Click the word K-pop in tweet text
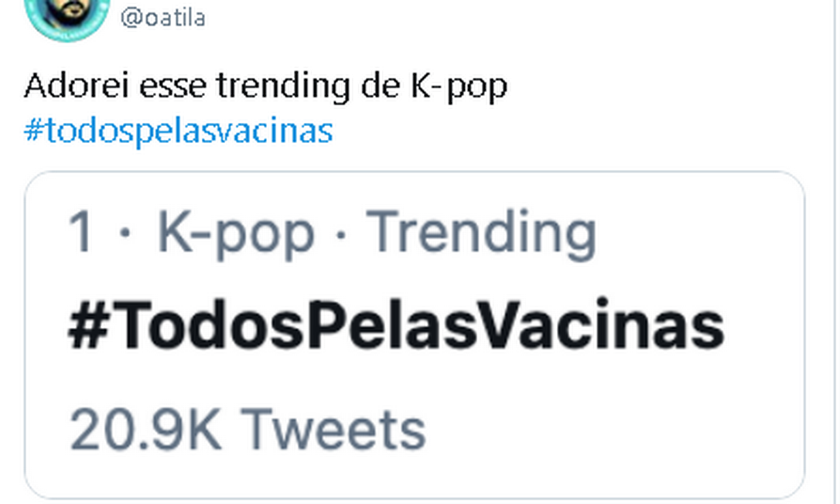 456,86
